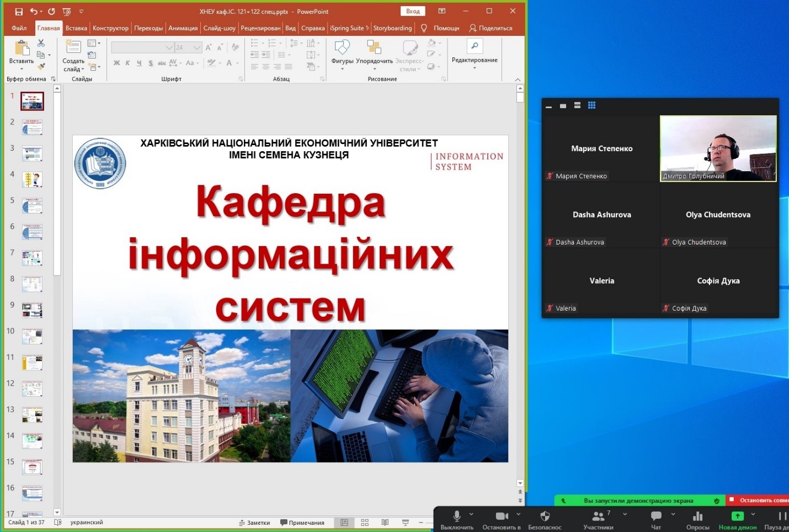Switch Zoom video panel to grid view
The image size is (789, 532).
pos(591,105)
